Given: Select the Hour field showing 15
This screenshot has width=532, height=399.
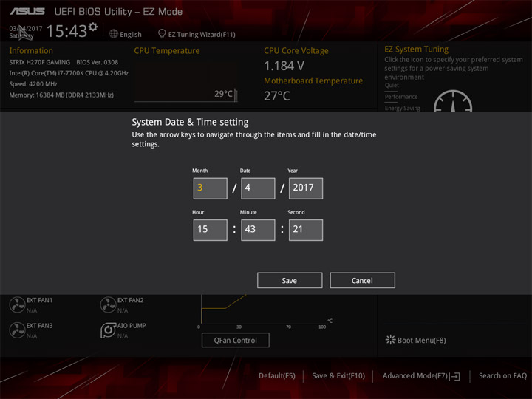Looking at the screenshot, I should pyautogui.click(x=211, y=230).
